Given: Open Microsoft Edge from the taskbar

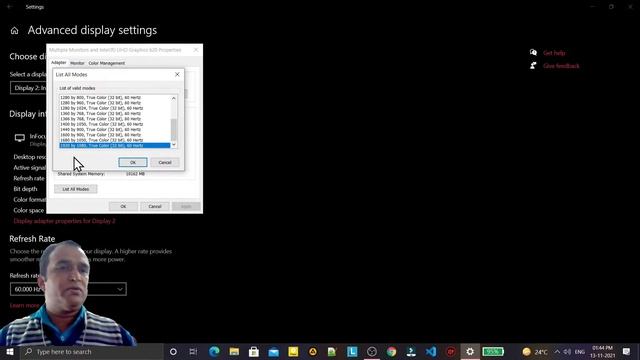Looking at the screenshot, I should pos(214,351).
